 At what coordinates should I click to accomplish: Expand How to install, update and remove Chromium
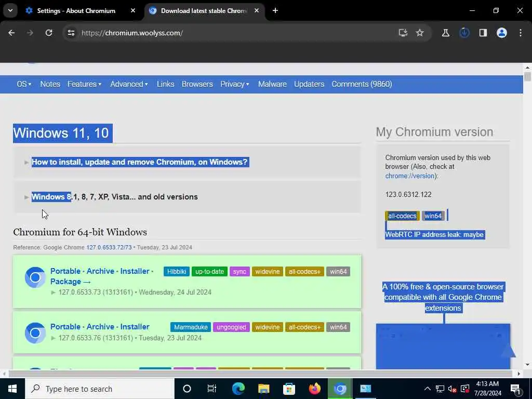140,162
